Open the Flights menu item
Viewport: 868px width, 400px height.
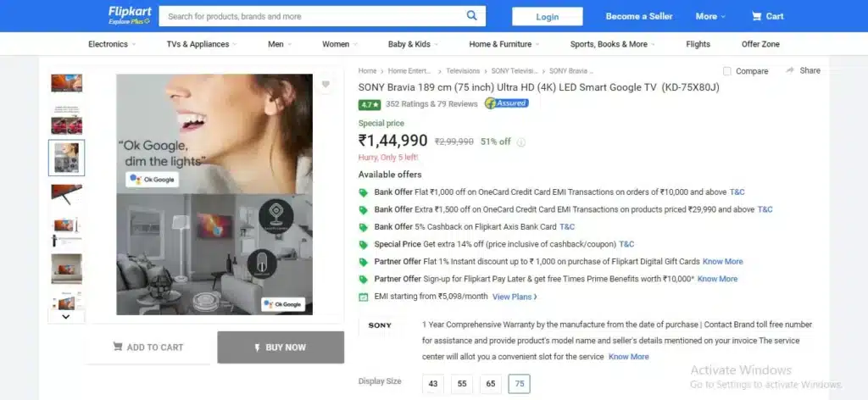698,44
